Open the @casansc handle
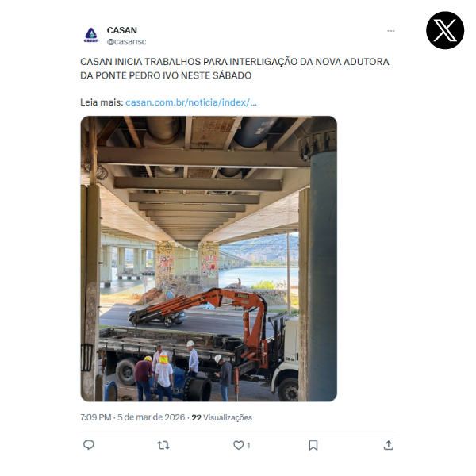This screenshot has width=476, height=476. coord(126,41)
